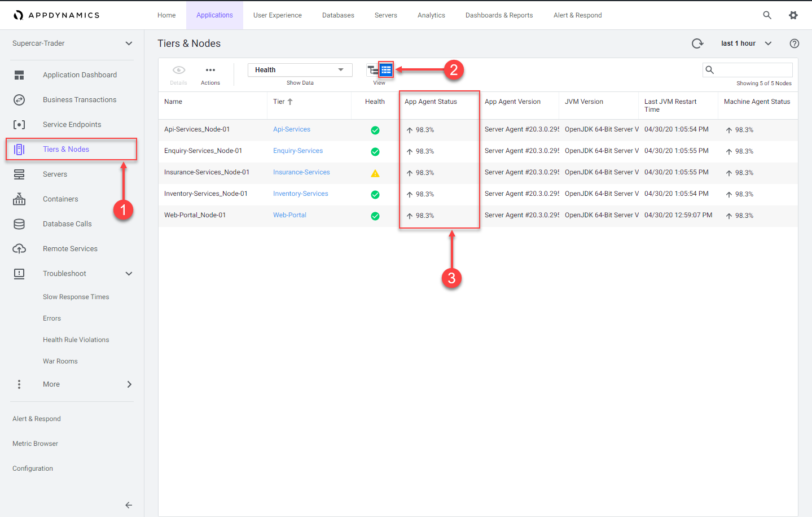This screenshot has width=812, height=517.
Task: Click the Database Calls cylinder icon
Action: 19,224
